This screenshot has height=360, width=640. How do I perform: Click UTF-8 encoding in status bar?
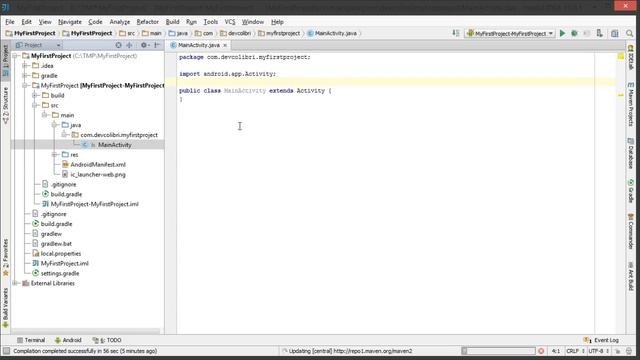tap(598, 351)
